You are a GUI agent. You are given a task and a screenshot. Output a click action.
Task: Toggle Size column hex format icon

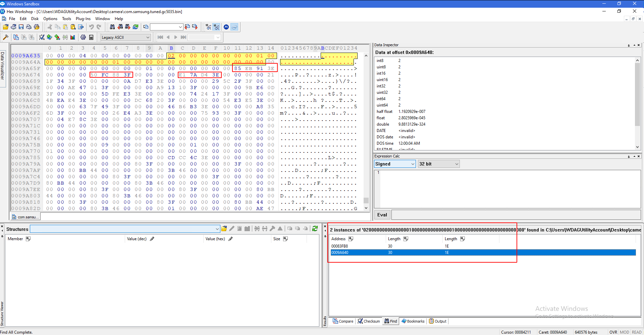point(285,239)
